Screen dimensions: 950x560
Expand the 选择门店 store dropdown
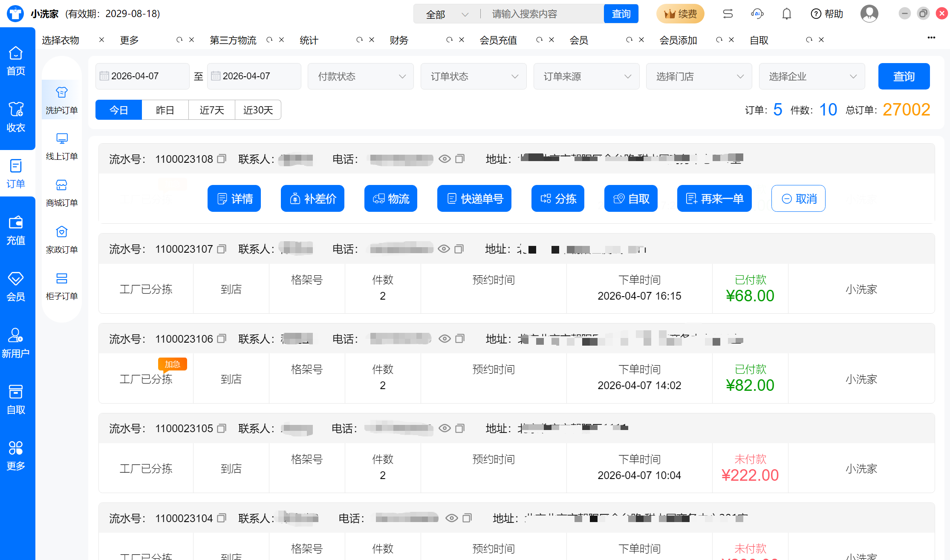(699, 76)
